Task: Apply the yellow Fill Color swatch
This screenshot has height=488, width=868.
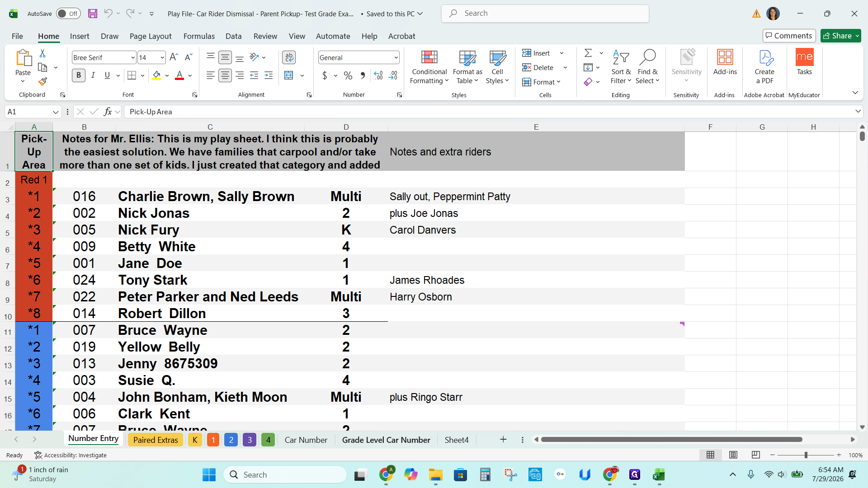Action: (x=156, y=75)
